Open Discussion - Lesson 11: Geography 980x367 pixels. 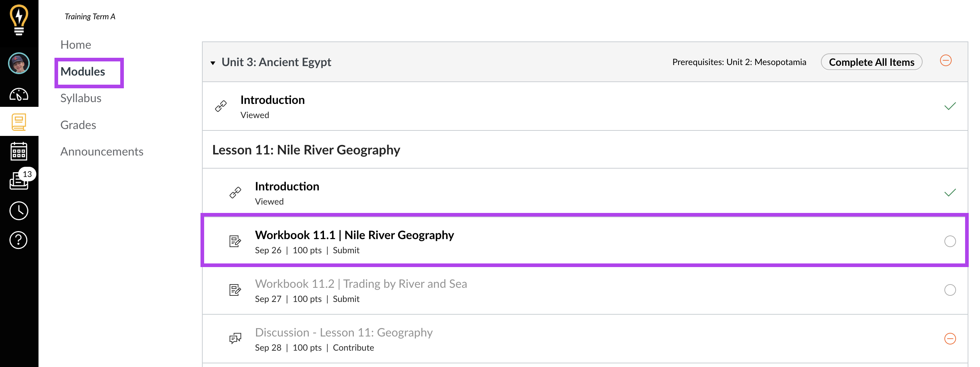click(344, 332)
